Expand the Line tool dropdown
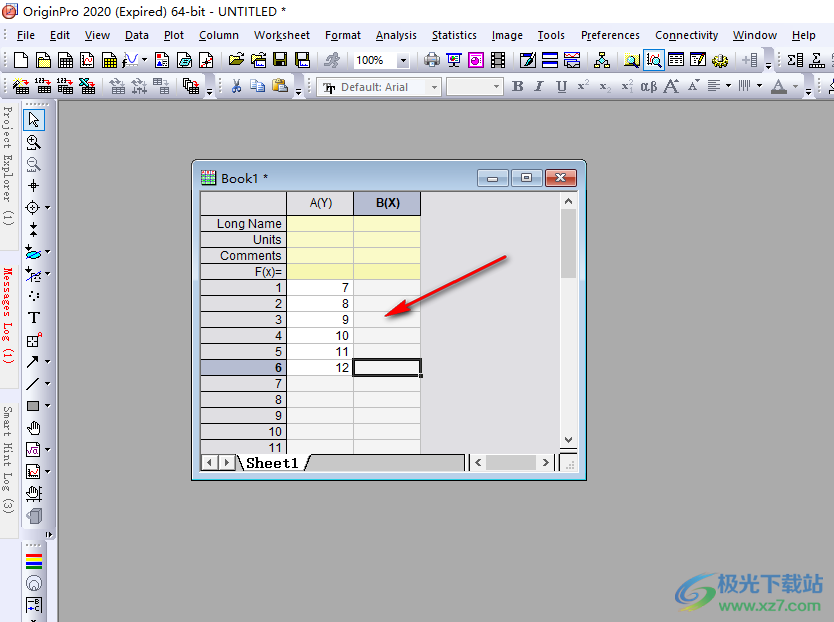The width and height of the screenshot is (834, 622). tap(47, 384)
